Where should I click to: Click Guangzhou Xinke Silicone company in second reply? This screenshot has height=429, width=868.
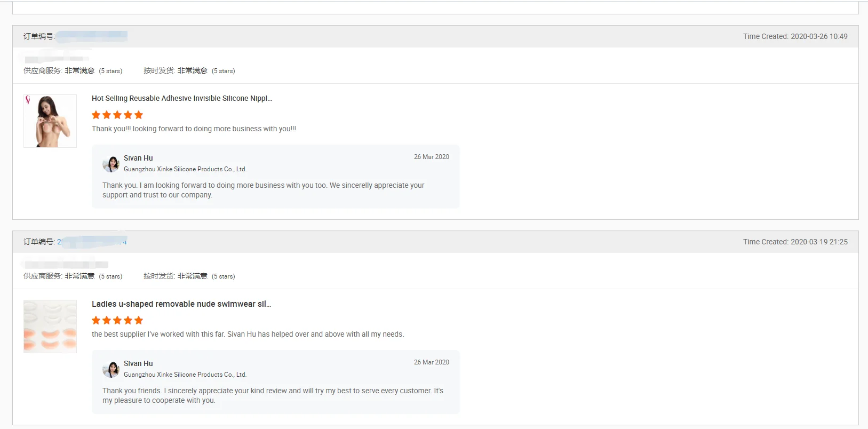coord(185,375)
